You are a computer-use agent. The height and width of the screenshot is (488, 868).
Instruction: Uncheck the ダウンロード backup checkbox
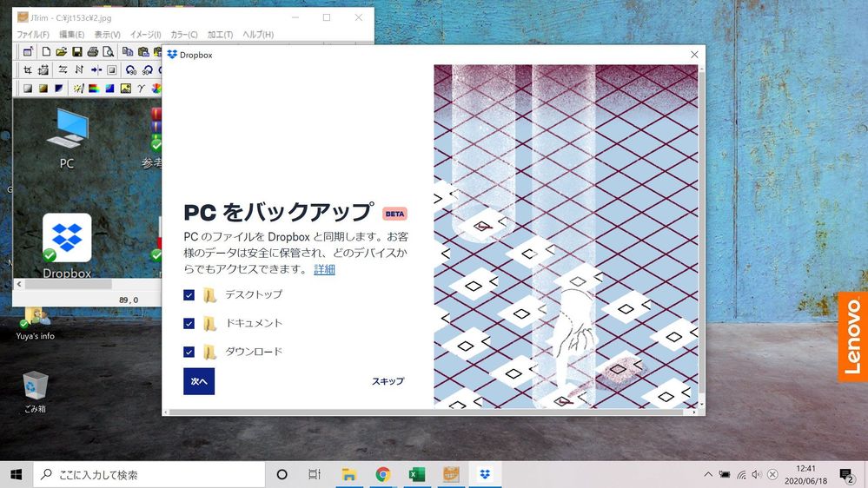[189, 352]
